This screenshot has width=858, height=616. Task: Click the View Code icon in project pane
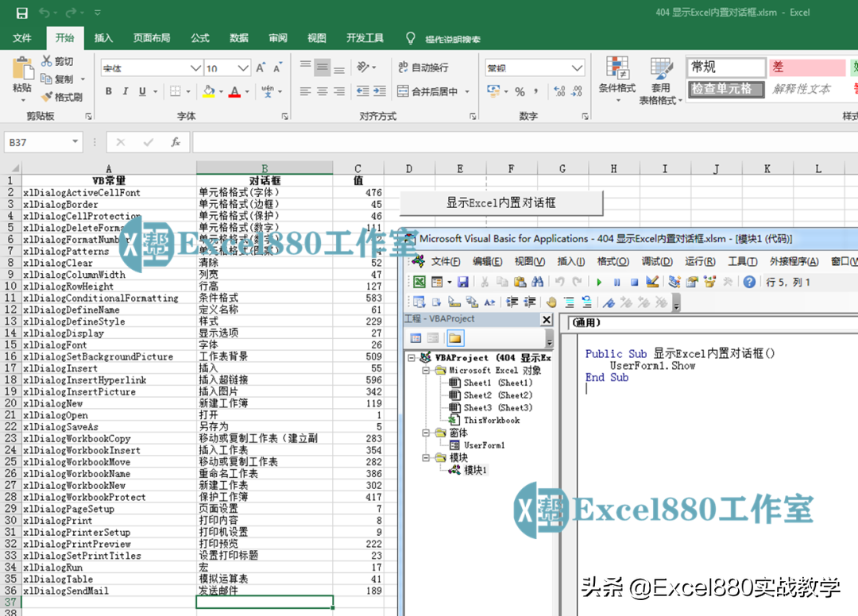(x=415, y=338)
